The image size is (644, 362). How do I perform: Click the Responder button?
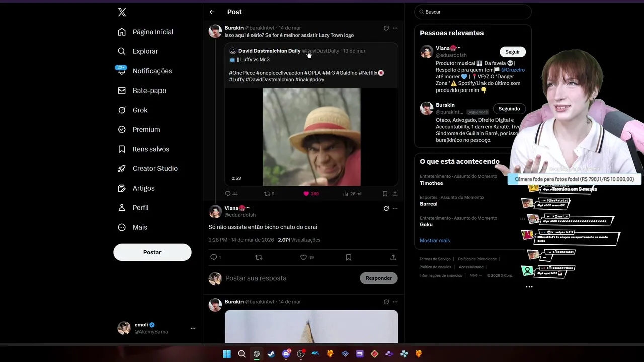[x=379, y=278]
